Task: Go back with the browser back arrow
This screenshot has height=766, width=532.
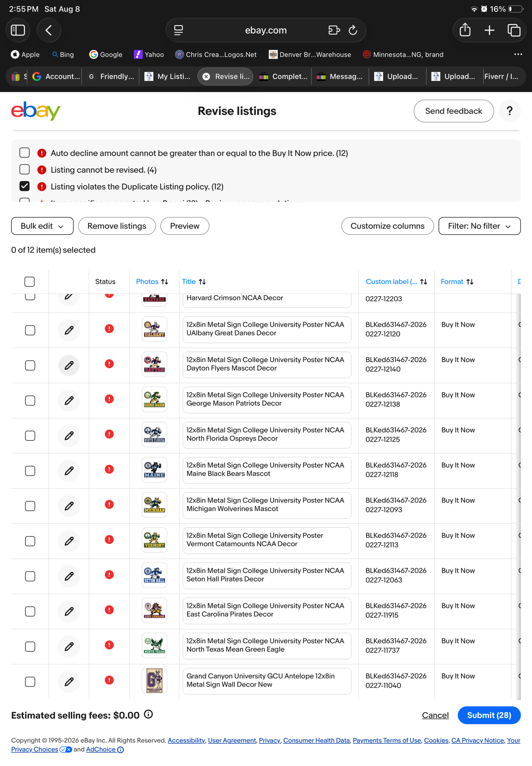Action: pos(49,30)
